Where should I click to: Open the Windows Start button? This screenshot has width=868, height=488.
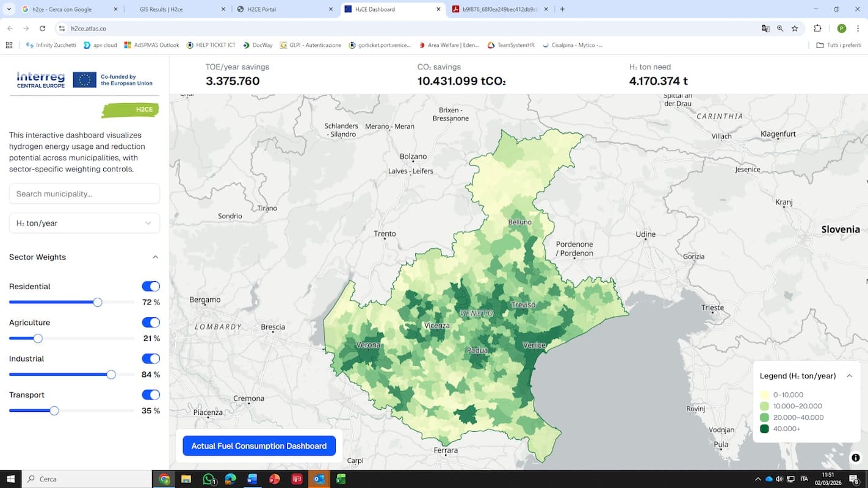[x=10, y=479]
